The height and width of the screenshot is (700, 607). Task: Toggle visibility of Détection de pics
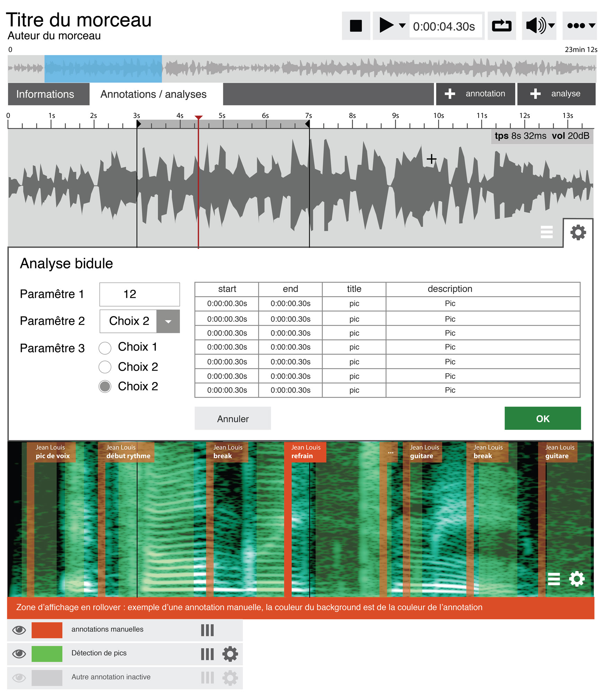point(19,654)
